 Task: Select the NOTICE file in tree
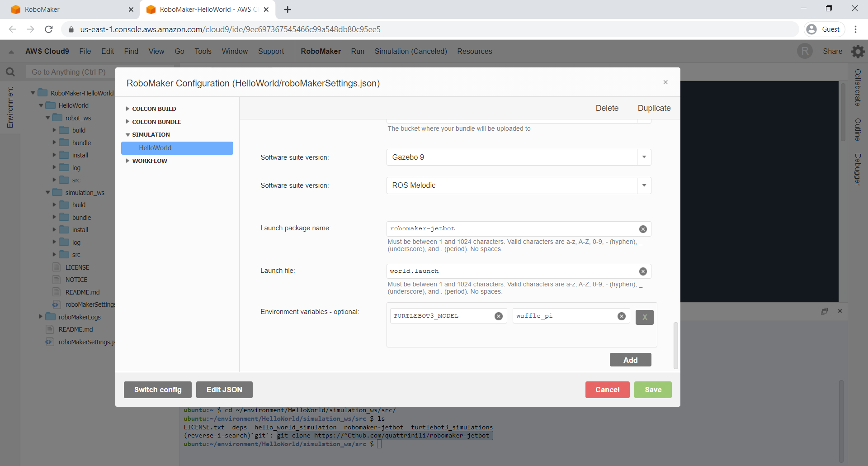[76, 280]
